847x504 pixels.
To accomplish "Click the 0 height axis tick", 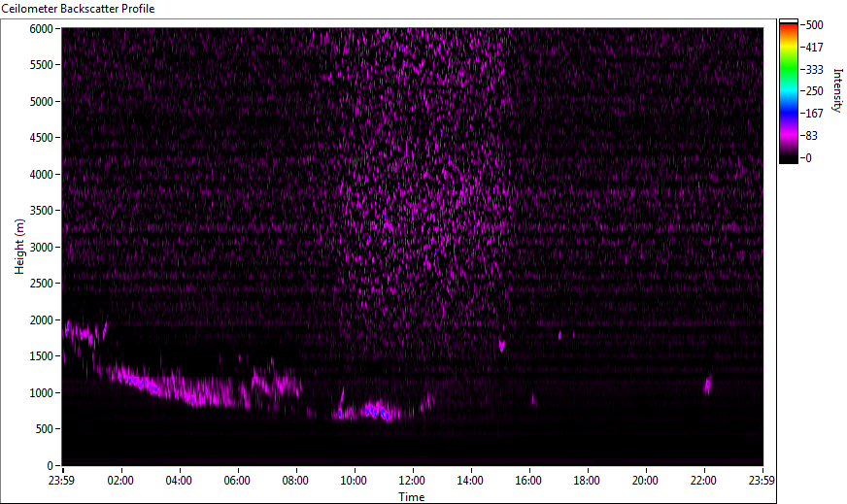I will 51,466.
